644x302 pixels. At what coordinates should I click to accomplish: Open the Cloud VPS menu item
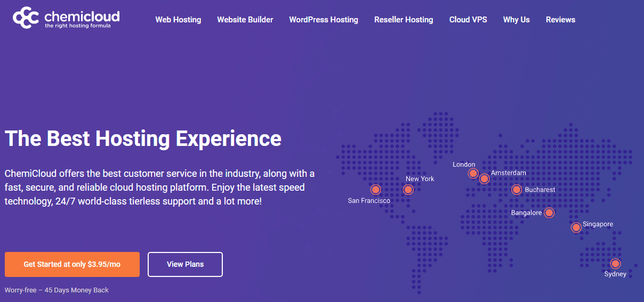point(468,20)
